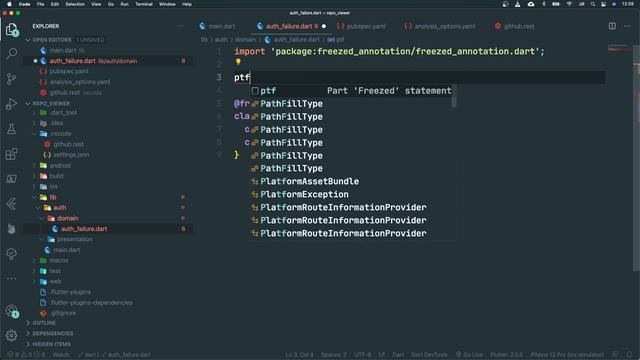This screenshot has width=640, height=360.
Task: Expand the test folder
Action: (55, 271)
